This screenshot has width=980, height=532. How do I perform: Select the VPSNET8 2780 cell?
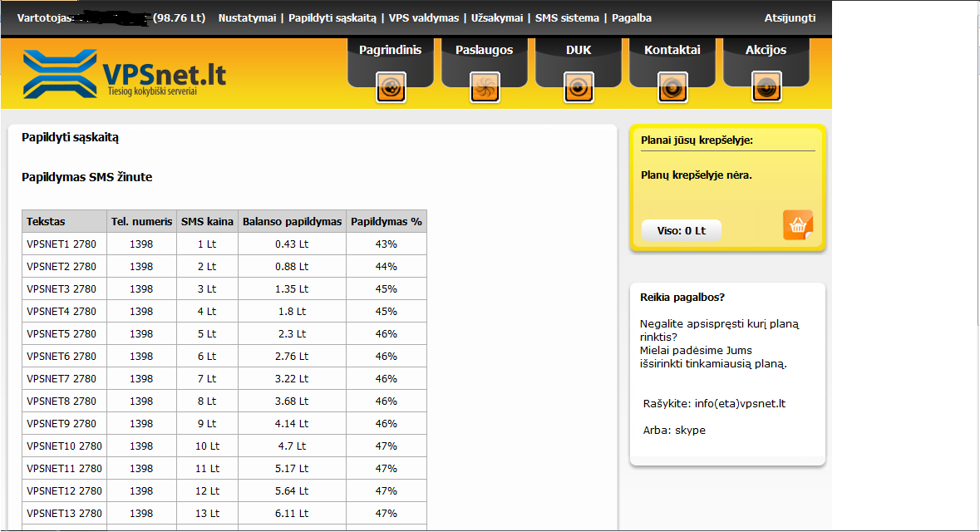(x=64, y=401)
